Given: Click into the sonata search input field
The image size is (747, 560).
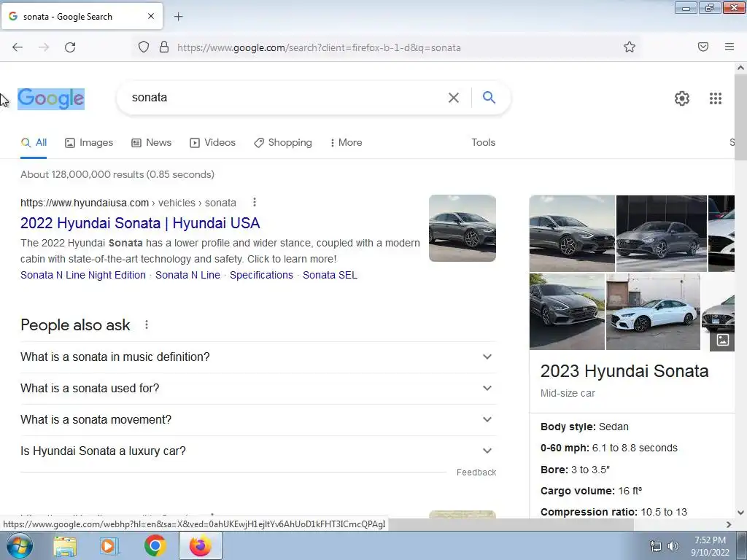Looking at the screenshot, I should pos(286,98).
